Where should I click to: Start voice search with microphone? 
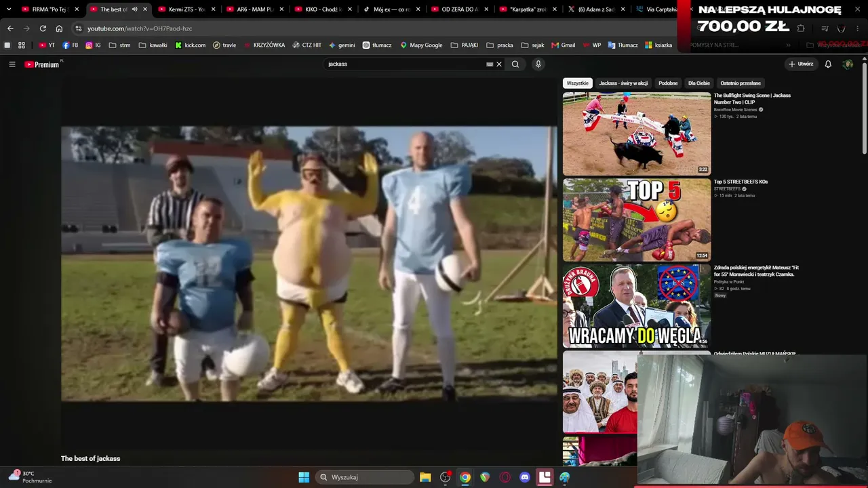click(x=538, y=64)
